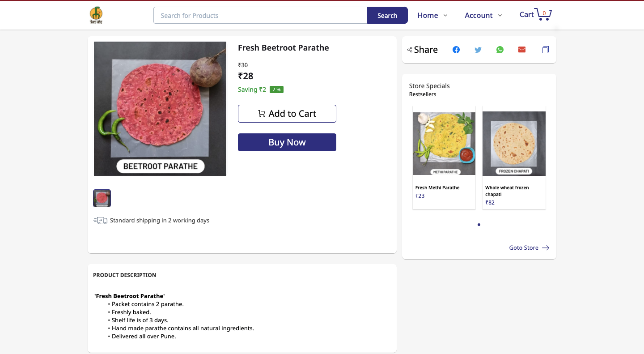The width and height of the screenshot is (644, 354).
Task: Copy product link icon
Action: click(545, 50)
